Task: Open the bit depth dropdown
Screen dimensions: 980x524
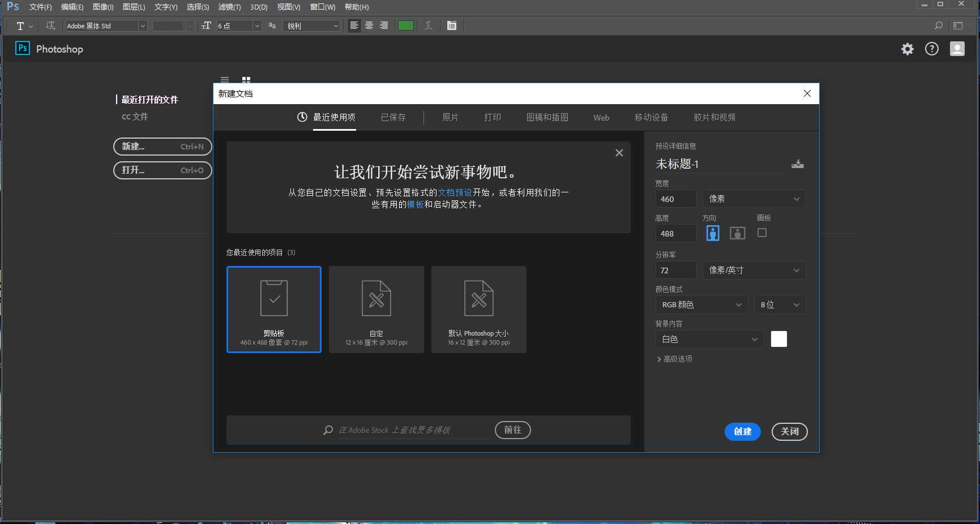Action: (x=780, y=304)
